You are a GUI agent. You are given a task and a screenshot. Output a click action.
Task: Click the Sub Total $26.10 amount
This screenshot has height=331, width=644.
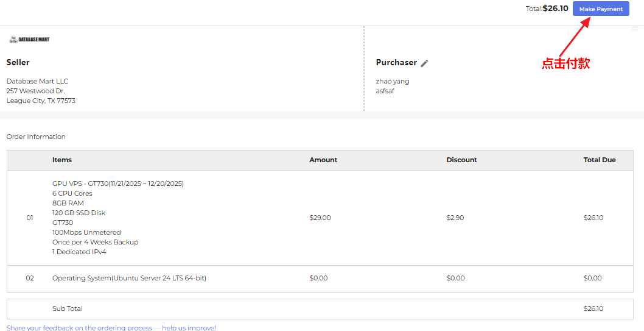tap(593, 308)
